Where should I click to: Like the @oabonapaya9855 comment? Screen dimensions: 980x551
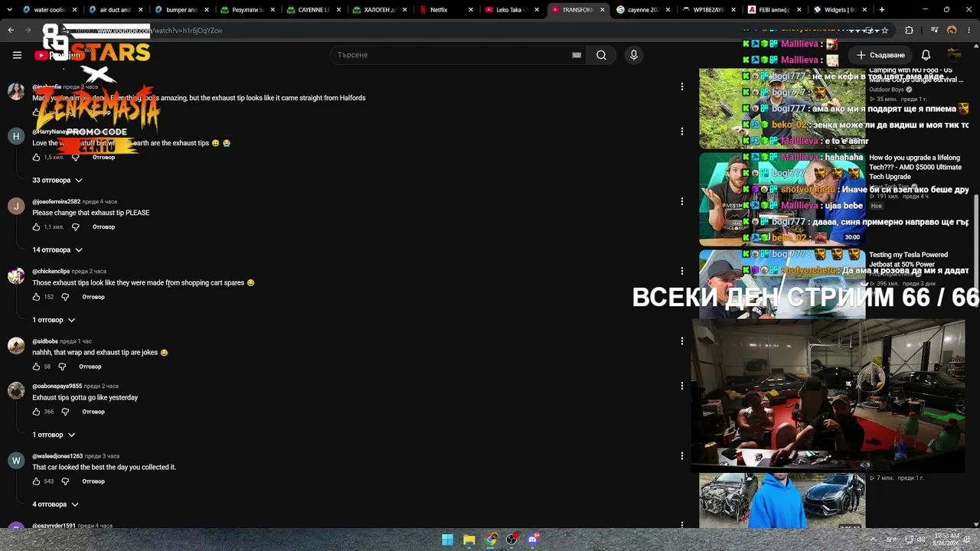coord(36,412)
